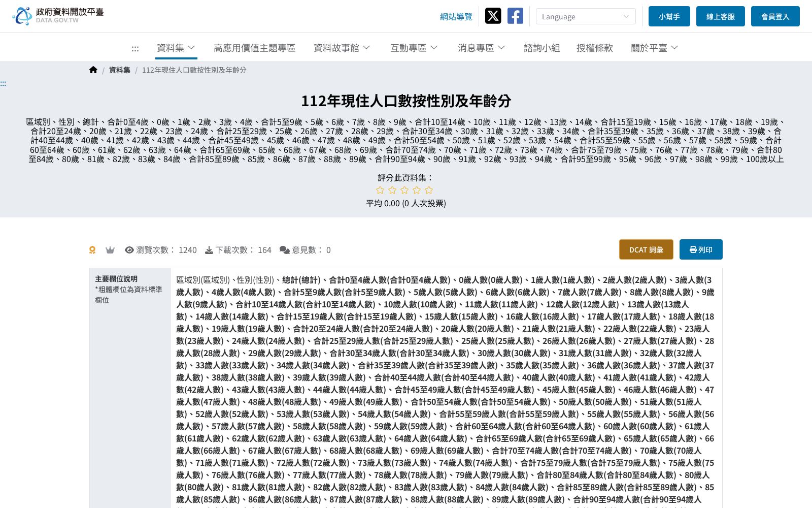Click the 列印 print button

[701, 249]
